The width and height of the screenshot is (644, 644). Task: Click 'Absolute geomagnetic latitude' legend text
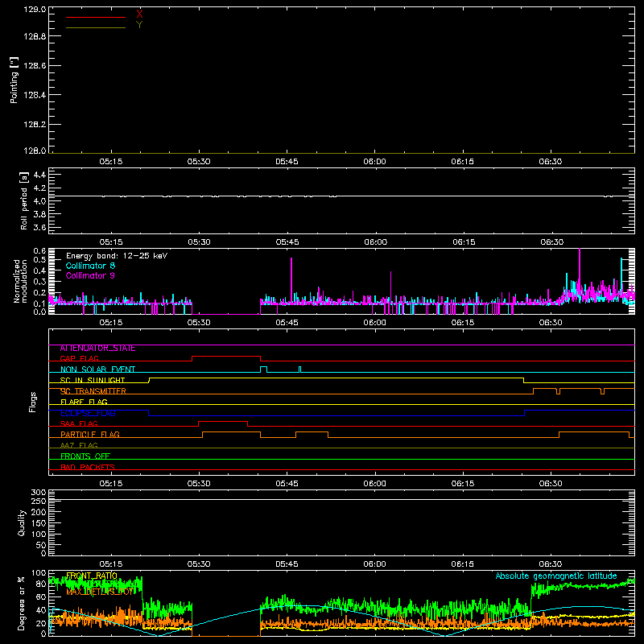coord(556,576)
